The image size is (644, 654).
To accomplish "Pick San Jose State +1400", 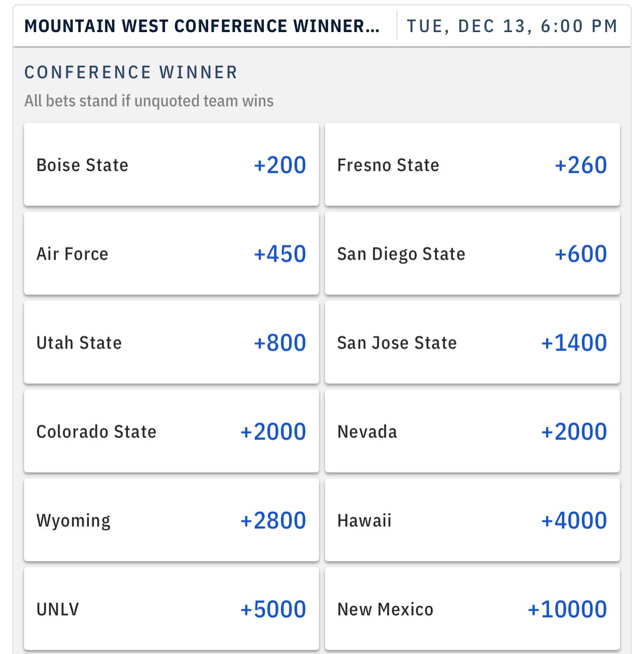I will (x=472, y=343).
